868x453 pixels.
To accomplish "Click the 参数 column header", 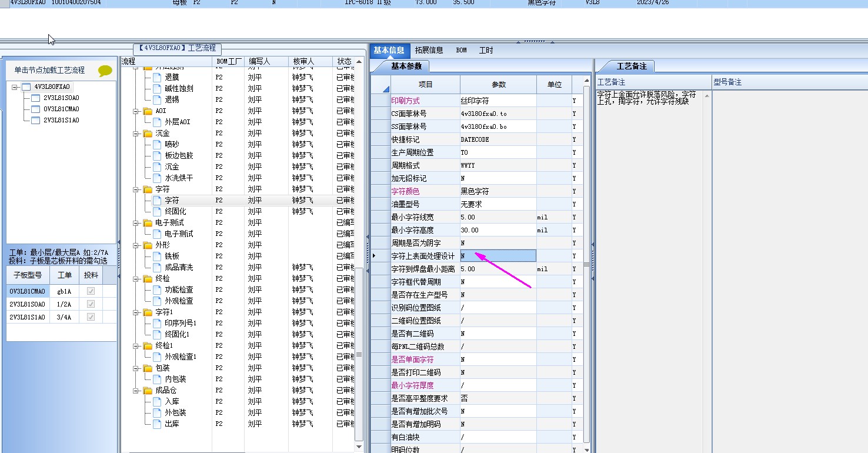I will [499, 85].
